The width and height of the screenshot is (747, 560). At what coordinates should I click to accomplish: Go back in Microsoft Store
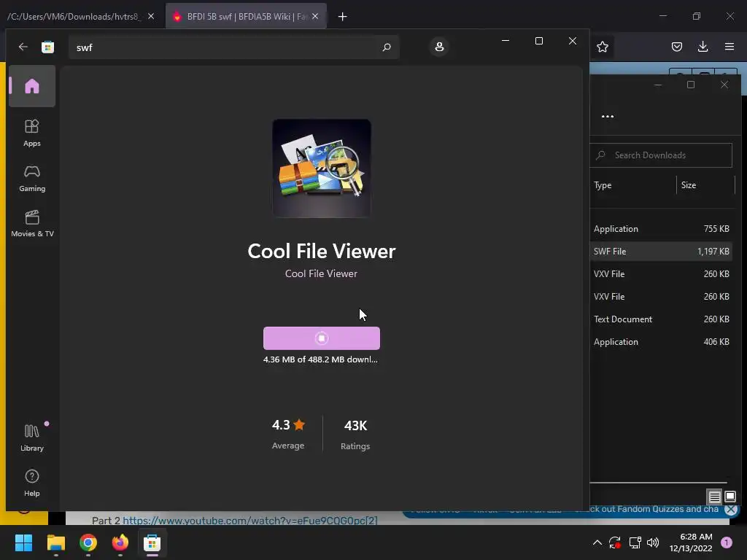click(23, 47)
